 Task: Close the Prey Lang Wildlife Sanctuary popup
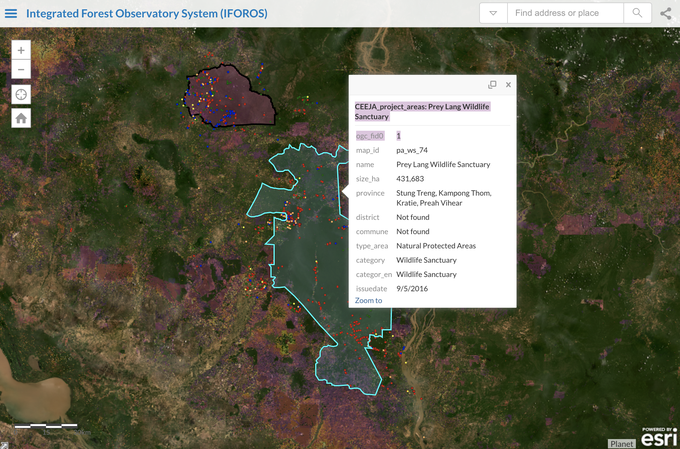click(508, 85)
